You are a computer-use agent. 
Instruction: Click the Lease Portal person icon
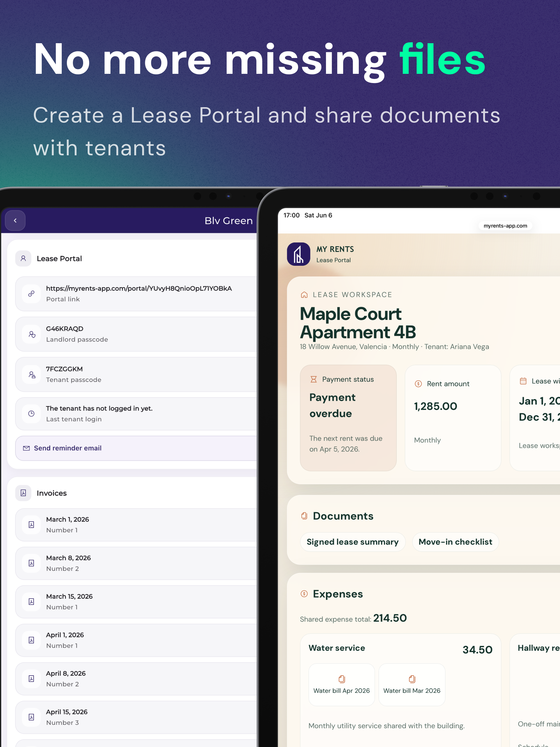point(23,258)
